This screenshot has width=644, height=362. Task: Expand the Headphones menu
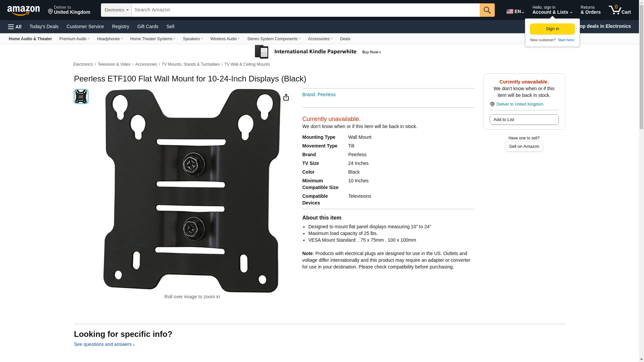pos(110,39)
